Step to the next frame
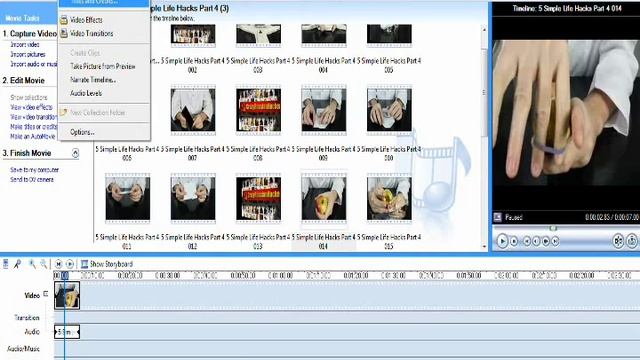The width and height of the screenshot is (640, 360). 546,242
